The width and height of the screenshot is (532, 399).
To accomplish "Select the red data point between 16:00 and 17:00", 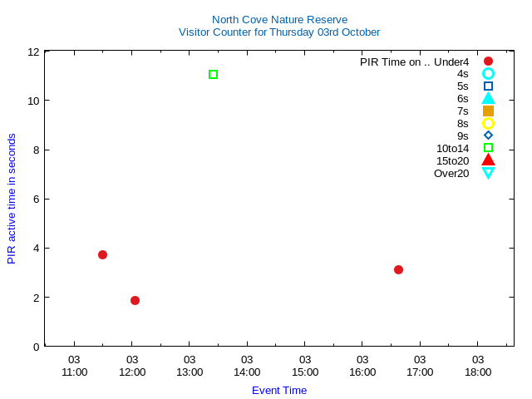I will (398, 269).
